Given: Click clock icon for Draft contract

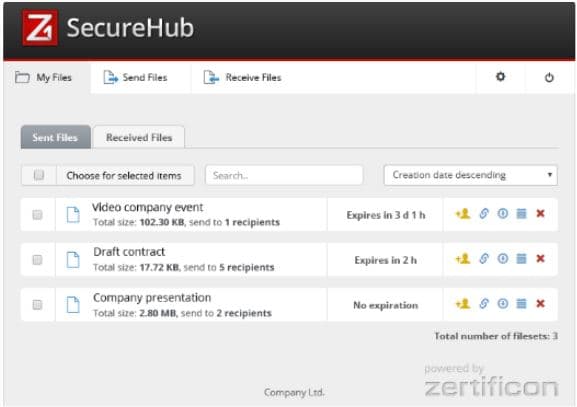Looking at the screenshot, I should (503, 259).
